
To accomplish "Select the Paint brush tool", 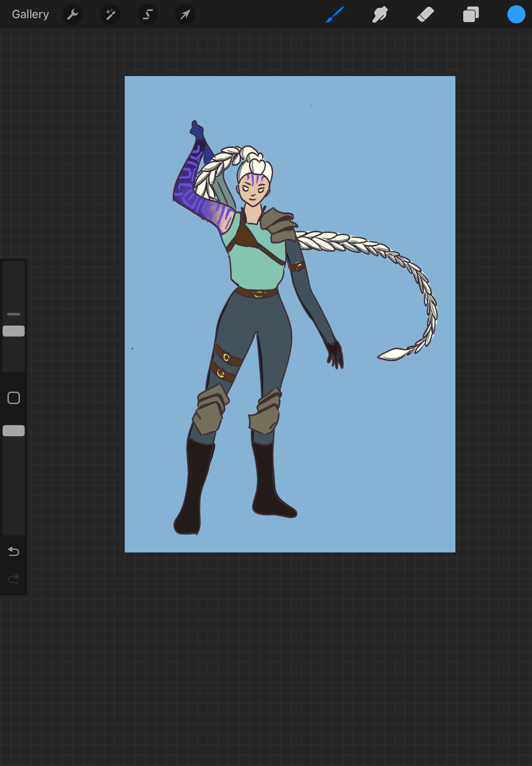I will [335, 14].
